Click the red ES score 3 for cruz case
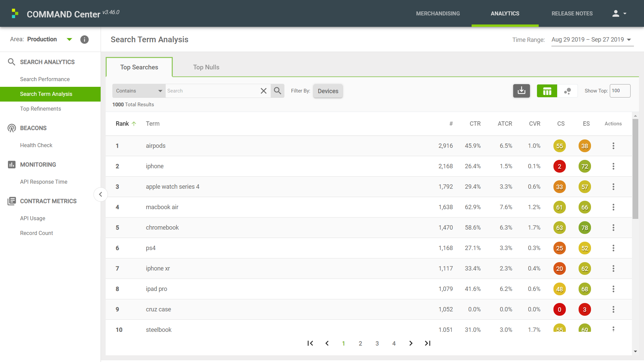The height and width of the screenshot is (362, 644). [585, 309]
